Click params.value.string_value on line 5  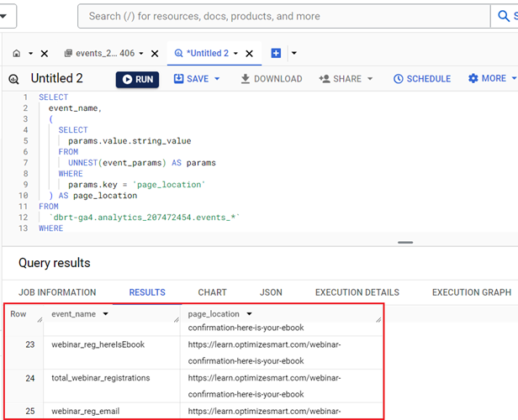(x=129, y=141)
